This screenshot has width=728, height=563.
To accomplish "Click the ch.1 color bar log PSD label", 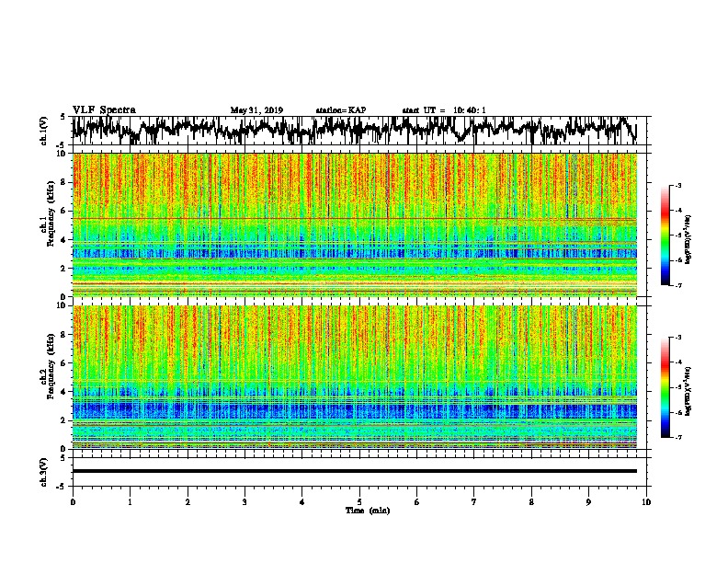I will 688,239.
